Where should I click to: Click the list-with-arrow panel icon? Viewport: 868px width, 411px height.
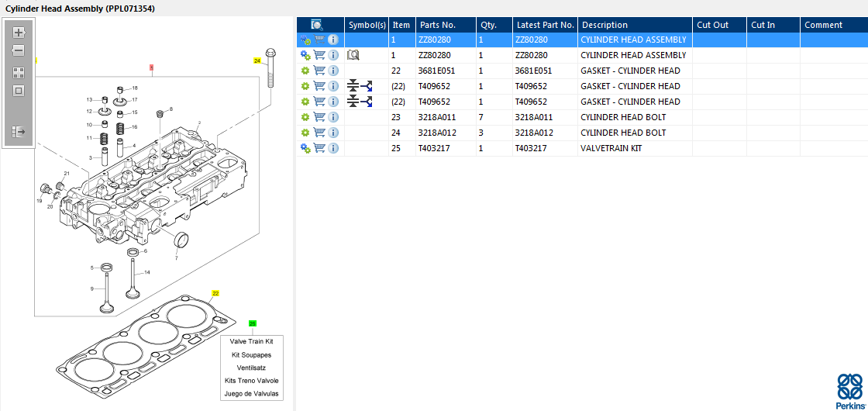[19, 132]
